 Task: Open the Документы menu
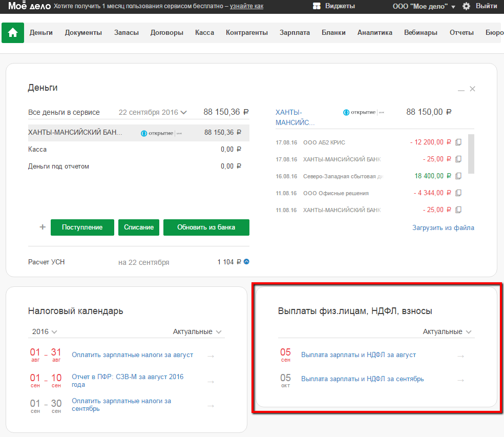(83, 32)
